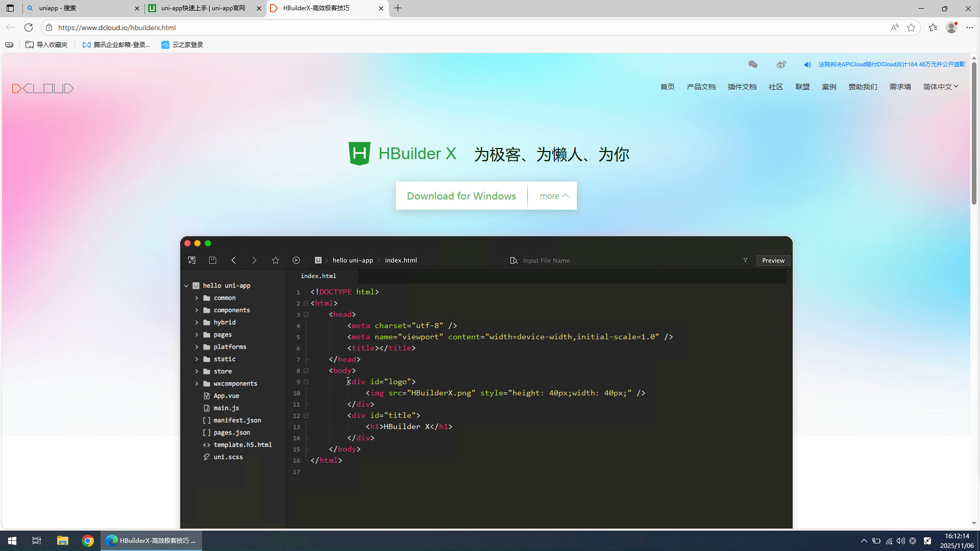The height and width of the screenshot is (551, 980).
Task: Switch to uni-app官网 browser tab
Action: pos(203,8)
